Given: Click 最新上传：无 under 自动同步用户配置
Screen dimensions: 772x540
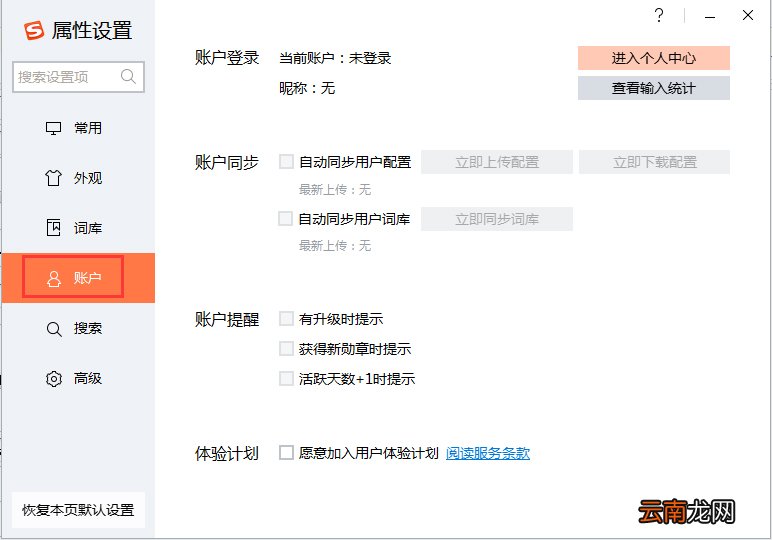Looking at the screenshot, I should [335, 190].
